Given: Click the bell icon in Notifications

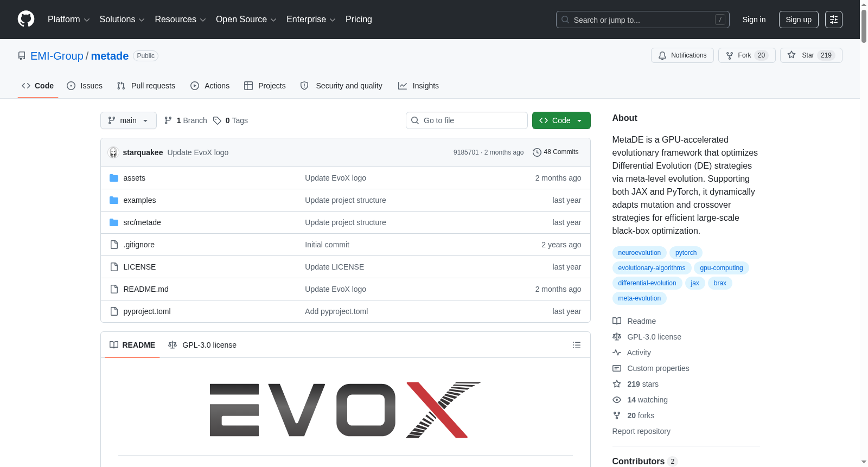Looking at the screenshot, I should coord(662,55).
